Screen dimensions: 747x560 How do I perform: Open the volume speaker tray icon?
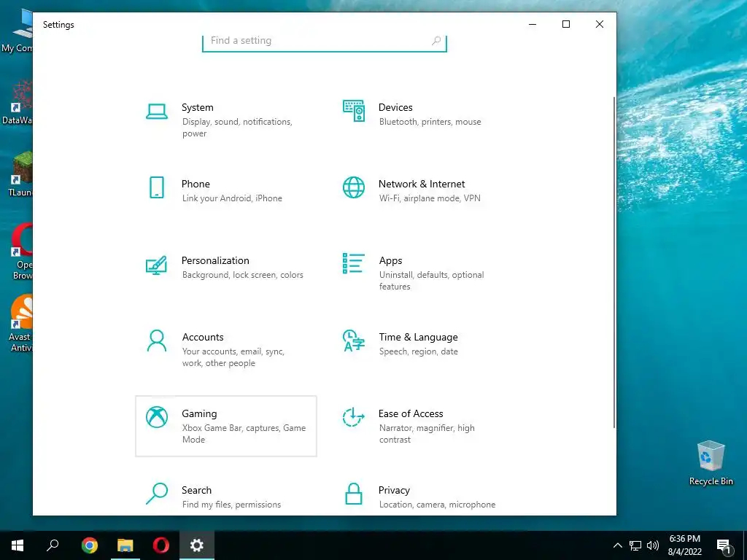pyautogui.click(x=653, y=545)
